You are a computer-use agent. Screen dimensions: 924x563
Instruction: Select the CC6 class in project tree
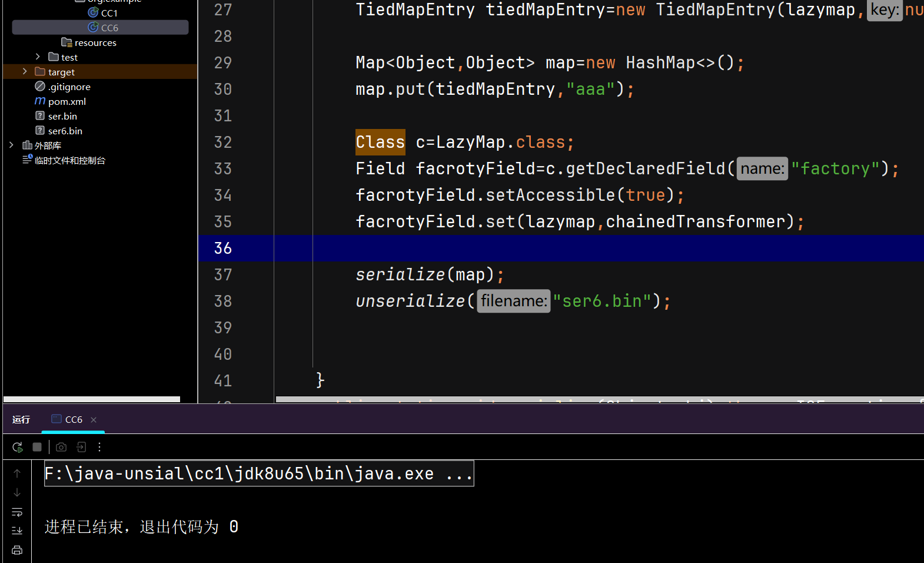click(x=100, y=28)
